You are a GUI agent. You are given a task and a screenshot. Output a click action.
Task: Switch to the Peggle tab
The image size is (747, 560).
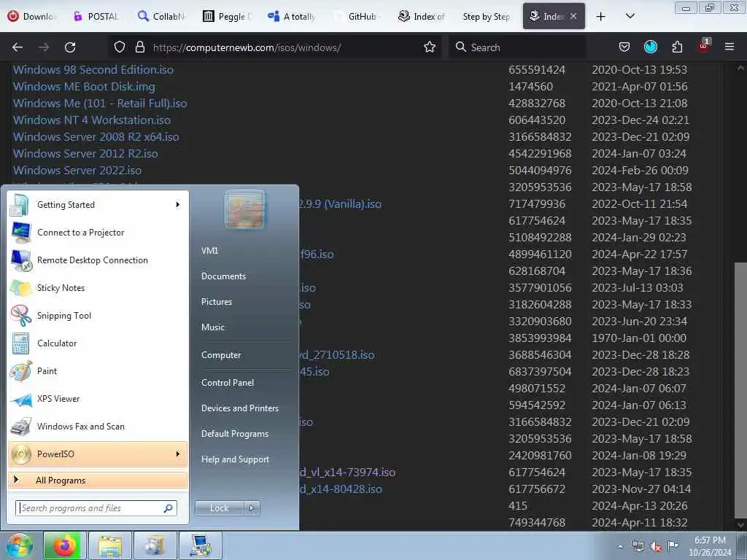pos(226,17)
